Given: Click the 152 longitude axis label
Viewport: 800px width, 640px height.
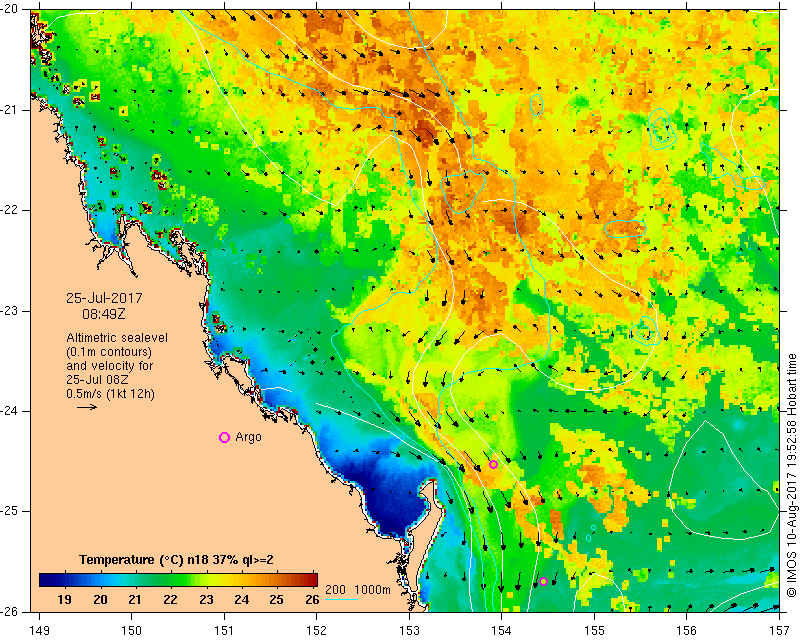Looking at the screenshot, I should [x=317, y=630].
